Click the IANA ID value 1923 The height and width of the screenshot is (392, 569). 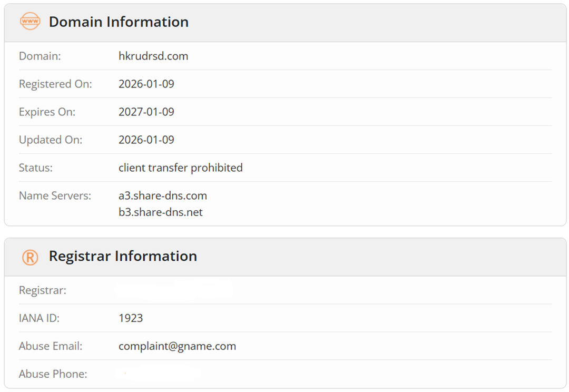131,318
